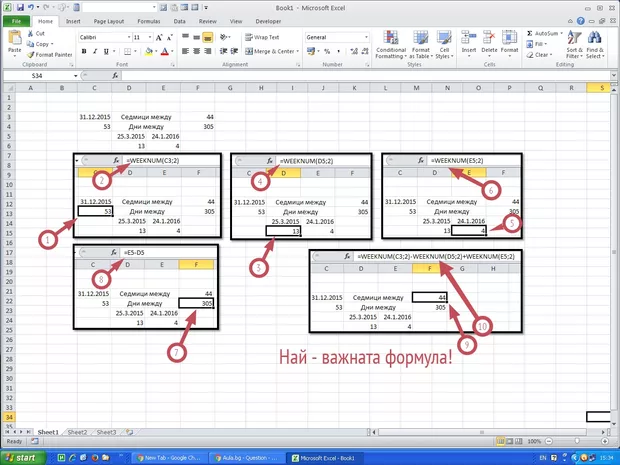Click the Windows start button
This screenshot has height=465, width=620.
tap(21, 458)
